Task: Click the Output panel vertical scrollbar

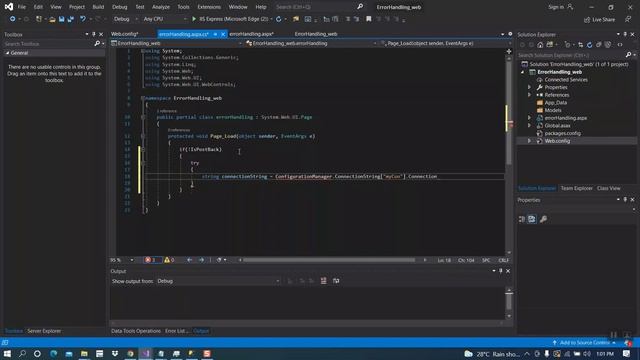Action: coord(509,302)
